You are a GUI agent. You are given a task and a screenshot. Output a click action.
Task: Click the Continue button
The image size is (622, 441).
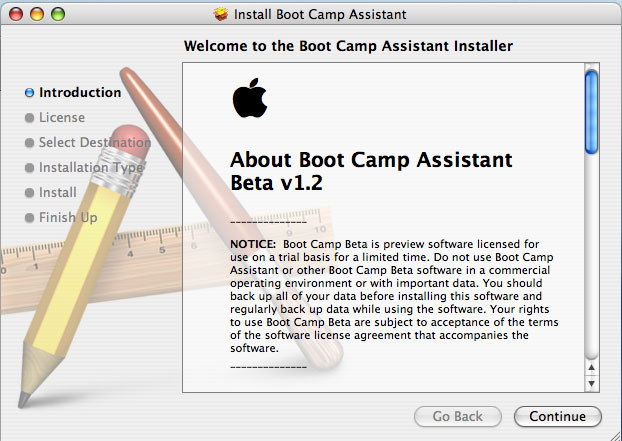tap(557, 416)
